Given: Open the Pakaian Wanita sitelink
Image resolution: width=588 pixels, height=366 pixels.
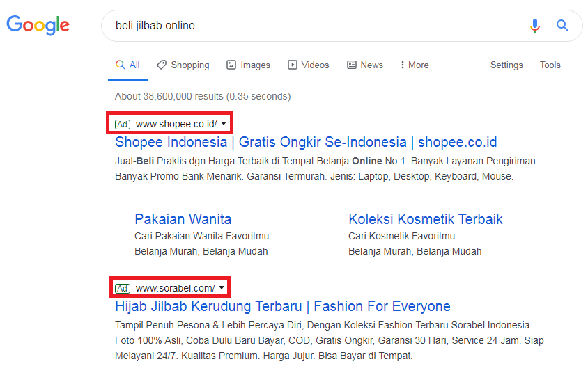Looking at the screenshot, I should [183, 219].
